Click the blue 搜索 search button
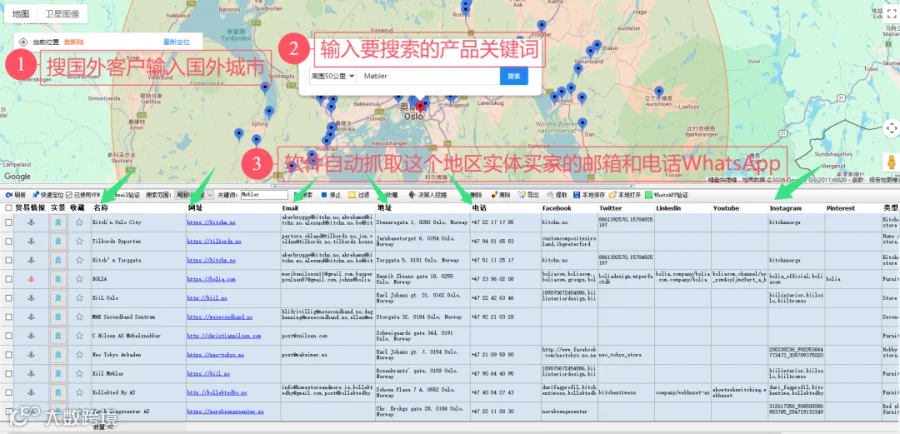The width and height of the screenshot is (900, 434). [x=514, y=76]
